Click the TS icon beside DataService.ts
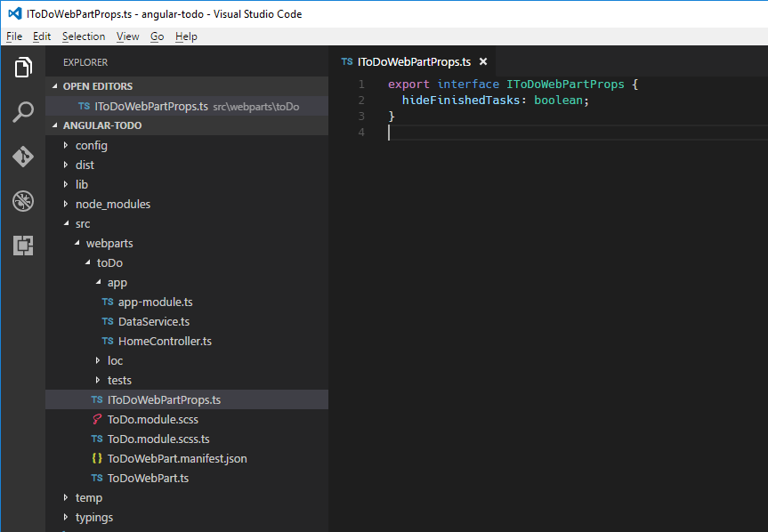 (108, 321)
